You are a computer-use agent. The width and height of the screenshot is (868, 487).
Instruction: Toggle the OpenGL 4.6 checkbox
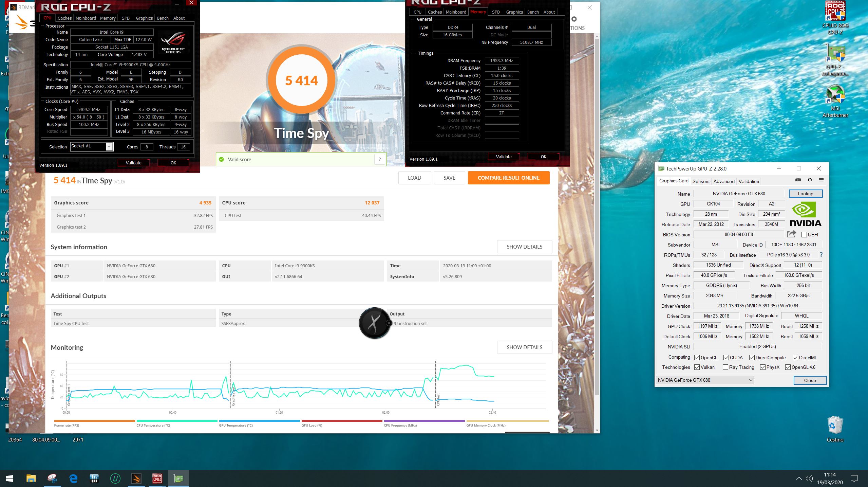click(788, 367)
